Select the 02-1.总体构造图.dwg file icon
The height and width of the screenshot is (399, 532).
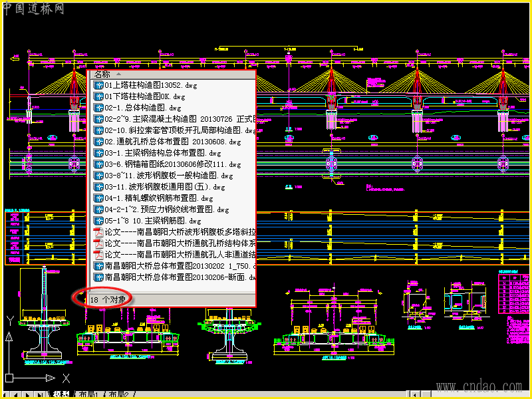coord(98,108)
